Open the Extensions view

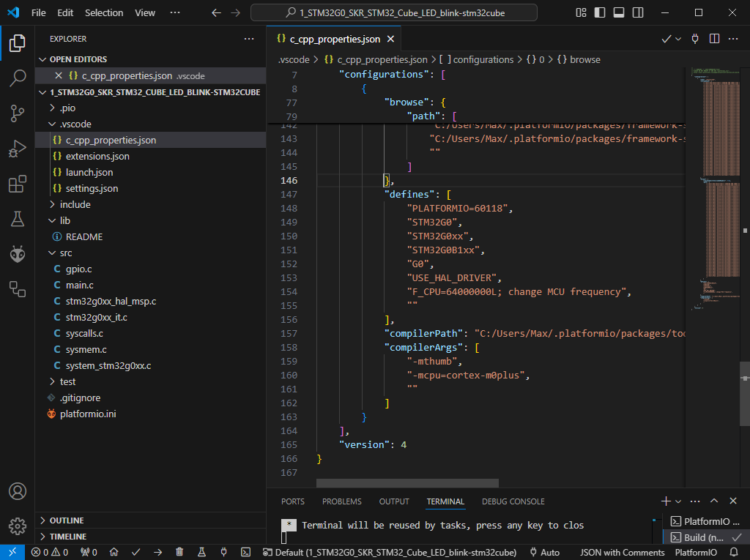pos(18,184)
